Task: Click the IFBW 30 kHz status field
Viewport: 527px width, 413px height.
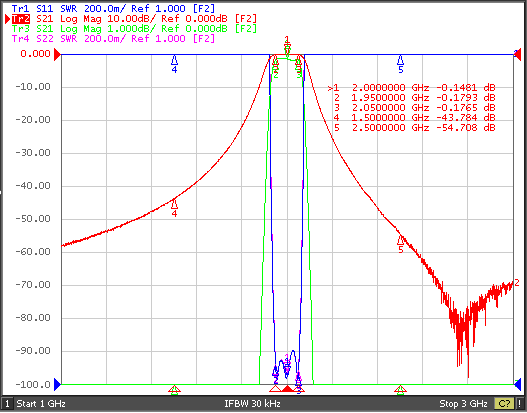Action: click(252, 403)
